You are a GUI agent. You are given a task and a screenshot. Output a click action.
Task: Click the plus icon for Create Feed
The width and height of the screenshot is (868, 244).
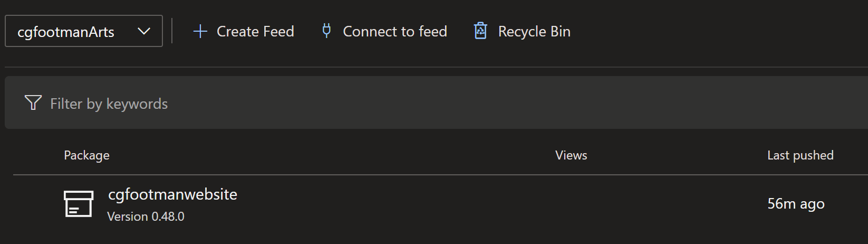[x=200, y=32]
